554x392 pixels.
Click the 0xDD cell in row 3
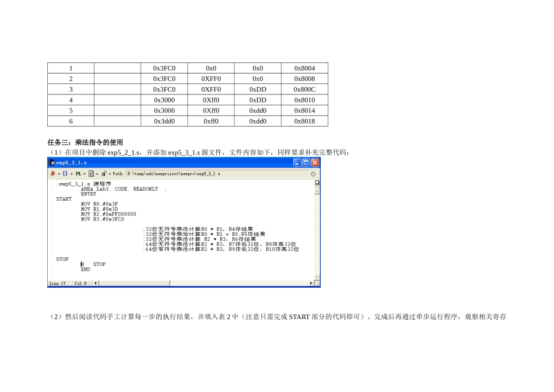point(258,89)
